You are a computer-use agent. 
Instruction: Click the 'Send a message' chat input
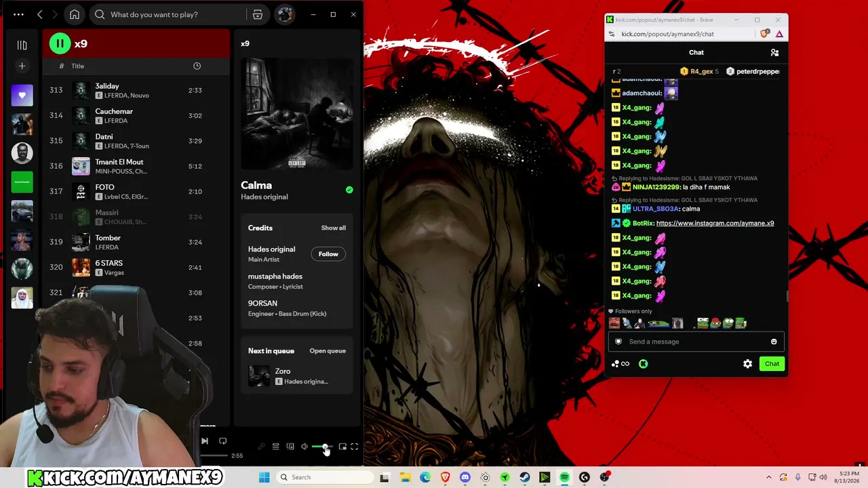pyautogui.click(x=696, y=342)
